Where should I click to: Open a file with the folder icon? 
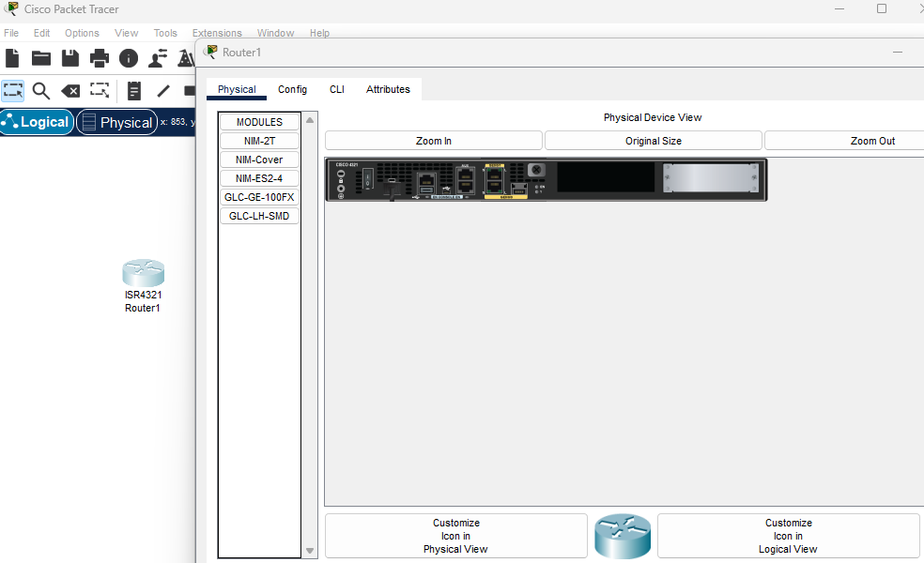[x=41, y=58]
